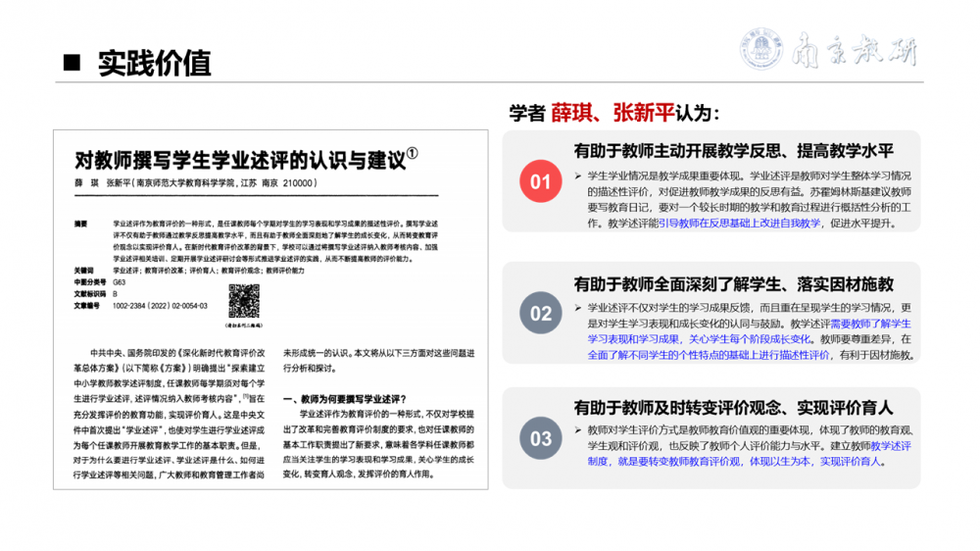Click the gray 03 circle badge
This screenshot has width=980, height=551.
point(541,438)
